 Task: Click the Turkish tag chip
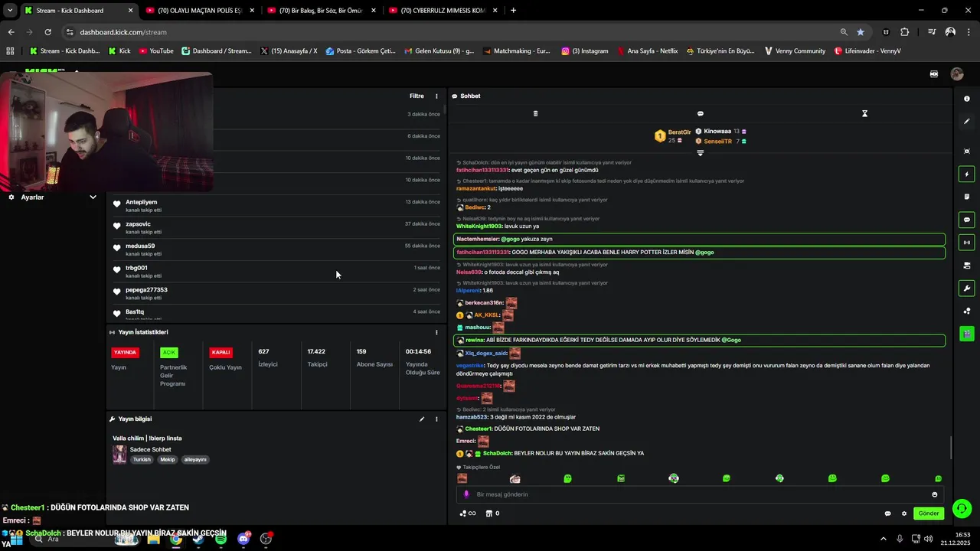(x=142, y=460)
